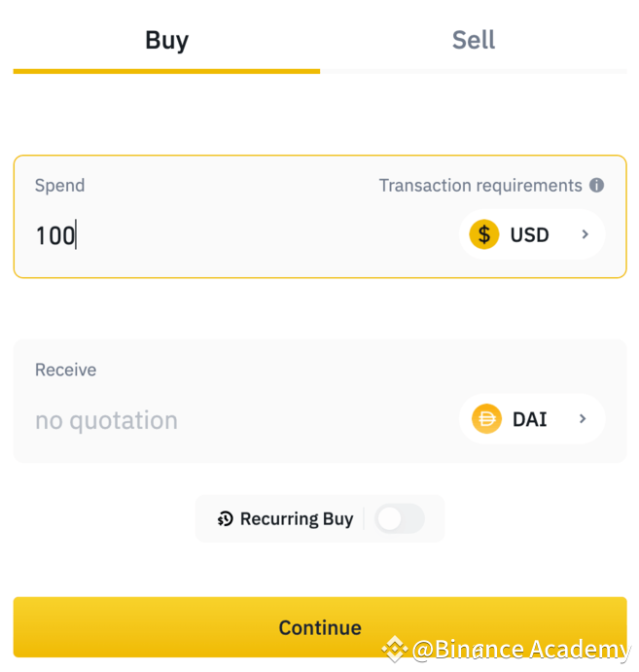Click the Recurring Buy text label
The width and height of the screenshot is (639, 672).
click(297, 519)
